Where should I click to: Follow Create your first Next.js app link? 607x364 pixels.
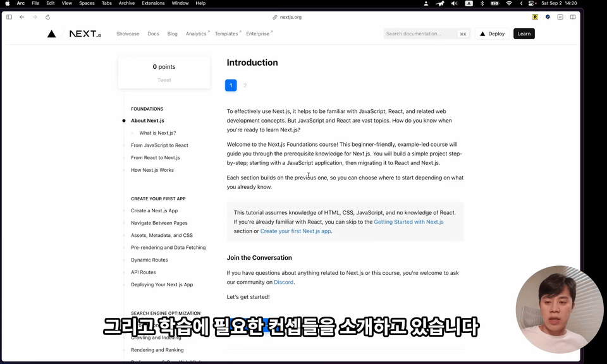point(295,231)
